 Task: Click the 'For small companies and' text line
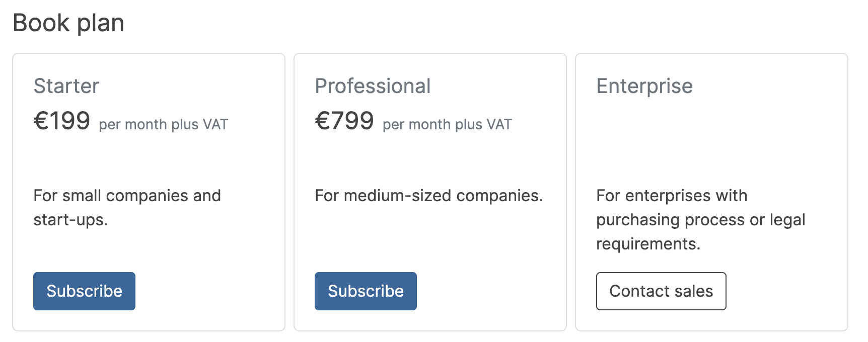point(127,196)
